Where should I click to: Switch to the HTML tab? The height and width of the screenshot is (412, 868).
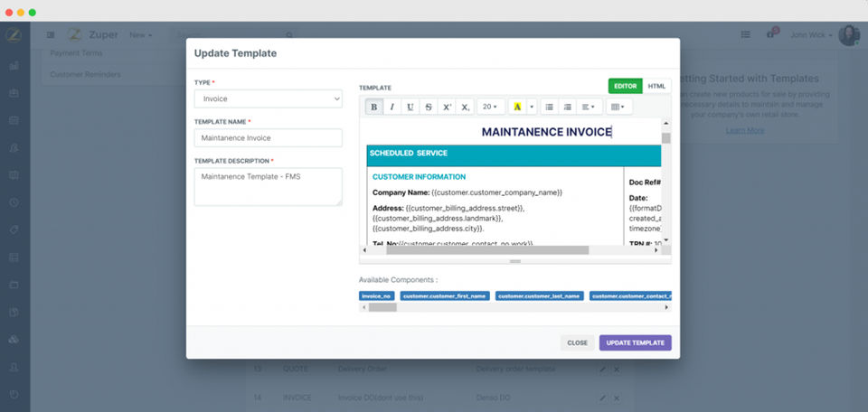(656, 86)
